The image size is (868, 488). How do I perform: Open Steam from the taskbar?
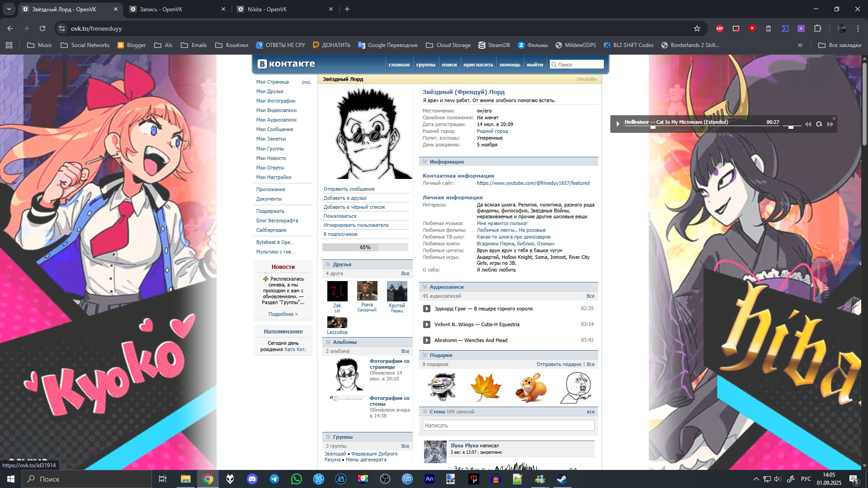pos(562,479)
